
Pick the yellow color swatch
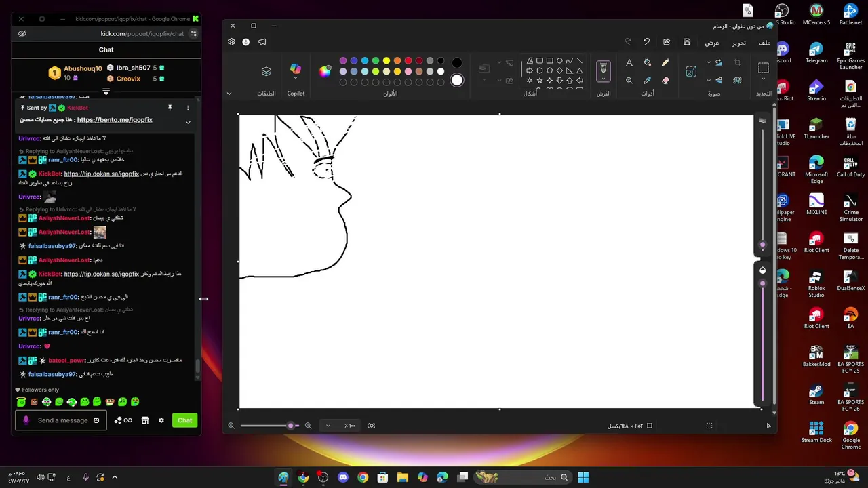coord(387,61)
